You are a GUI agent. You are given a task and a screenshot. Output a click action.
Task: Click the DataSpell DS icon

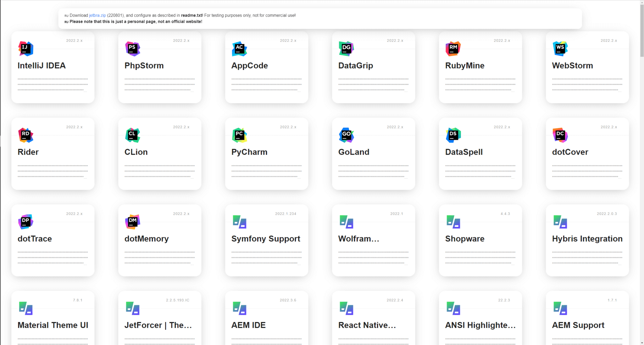tap(453, 135)
